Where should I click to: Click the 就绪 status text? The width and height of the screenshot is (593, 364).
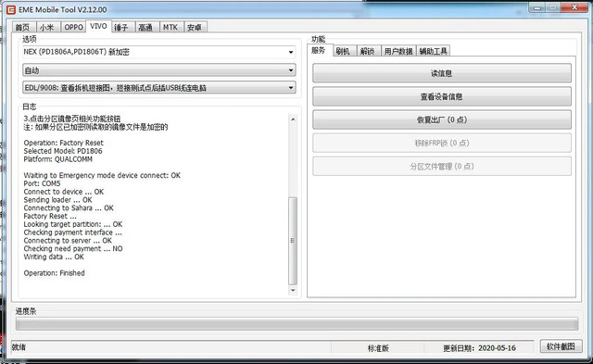point(19,347)
